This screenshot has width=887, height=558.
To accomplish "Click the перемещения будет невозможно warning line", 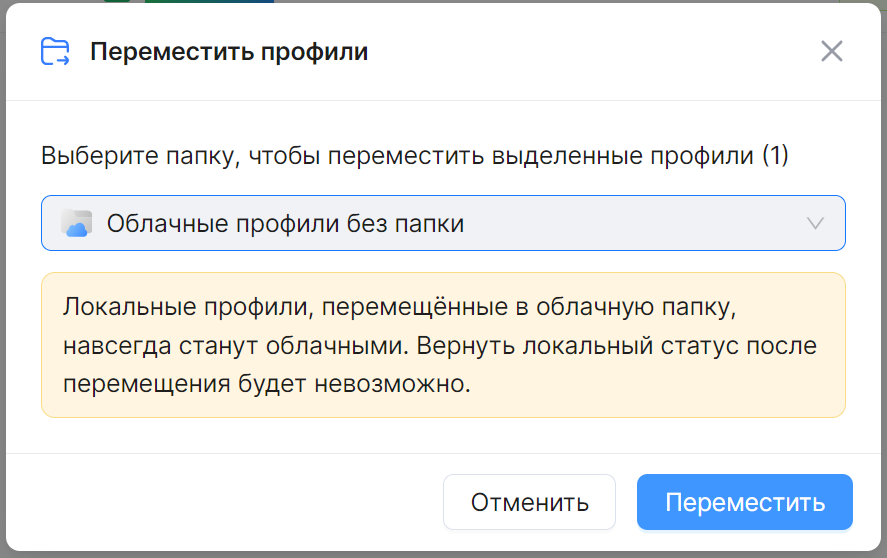I will point(265,384).
